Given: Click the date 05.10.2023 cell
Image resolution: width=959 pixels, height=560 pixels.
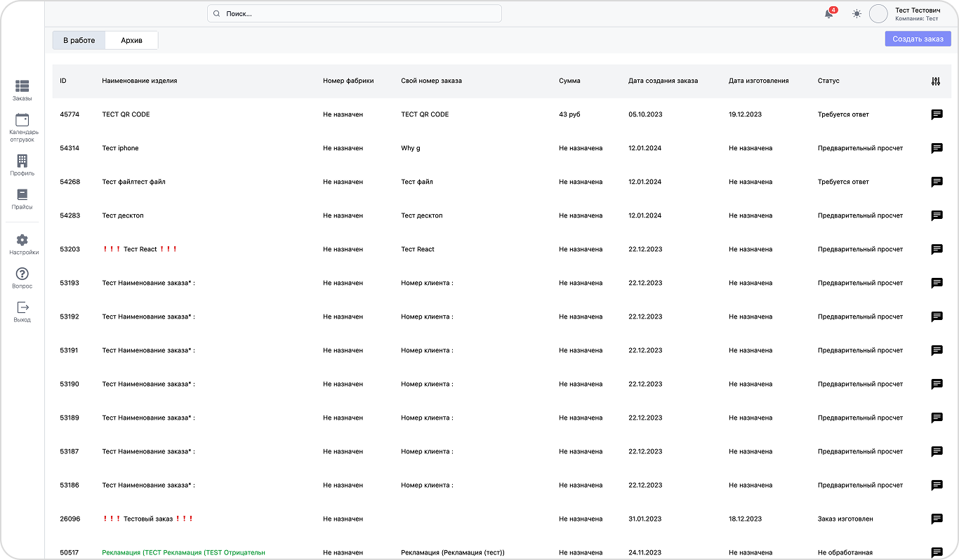Looking at the screenshot, I should pos(645,114).
